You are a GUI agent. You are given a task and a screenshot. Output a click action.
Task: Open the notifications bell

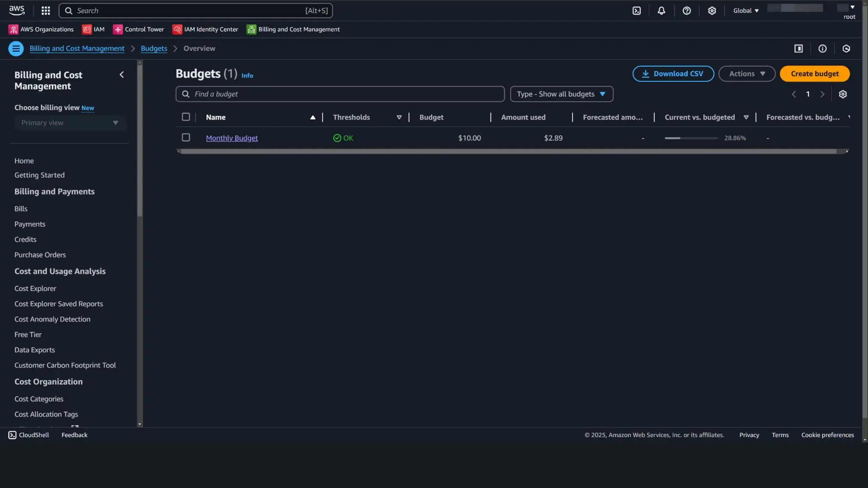(661, 11)
